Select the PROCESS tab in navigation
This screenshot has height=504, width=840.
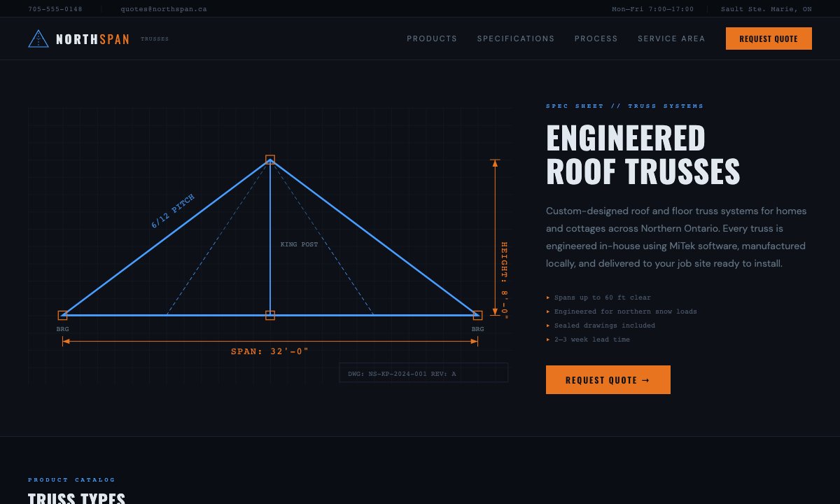[x=596, y=38]
